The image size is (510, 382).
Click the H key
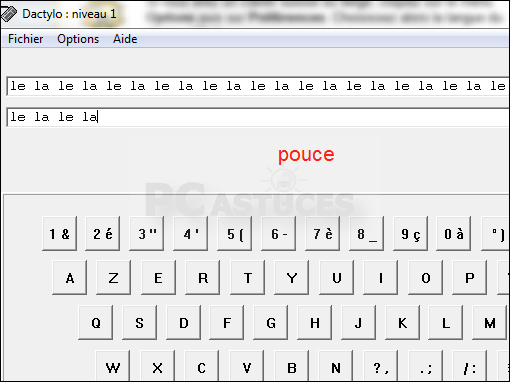pos(315,322)
